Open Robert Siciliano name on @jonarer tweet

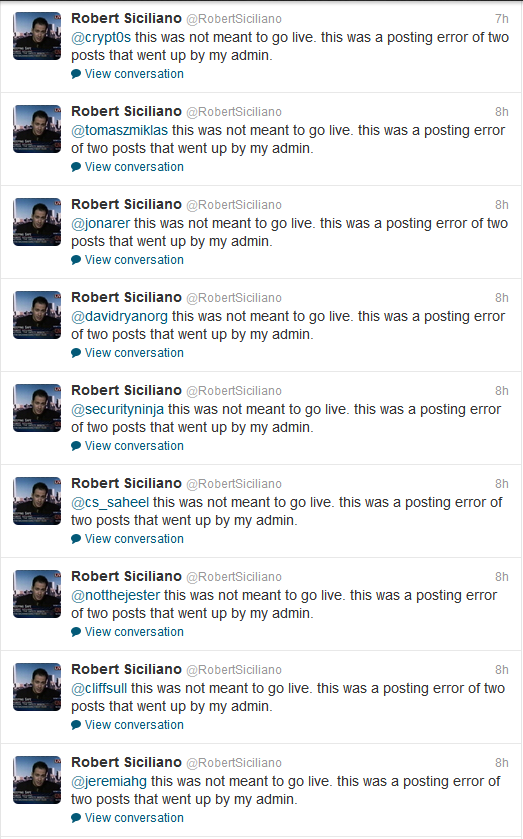pos(126,204)
